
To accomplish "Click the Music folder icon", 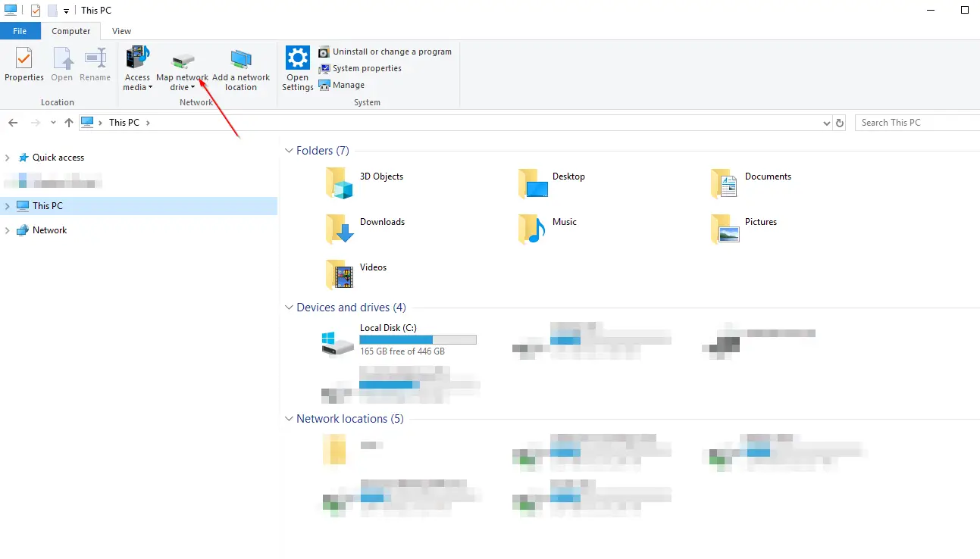I will pyautogui.click(x=532, y=229).
